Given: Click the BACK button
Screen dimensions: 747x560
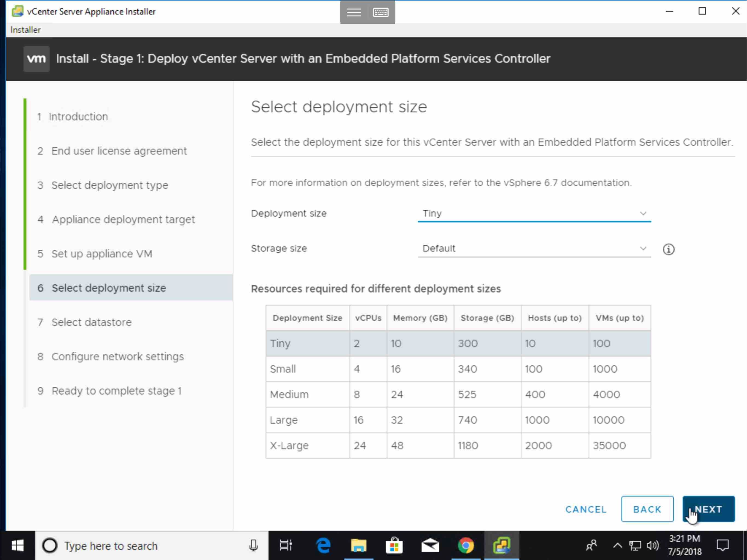Looking at the screenshot, I should pyautogui.click(x=647, y=509).
